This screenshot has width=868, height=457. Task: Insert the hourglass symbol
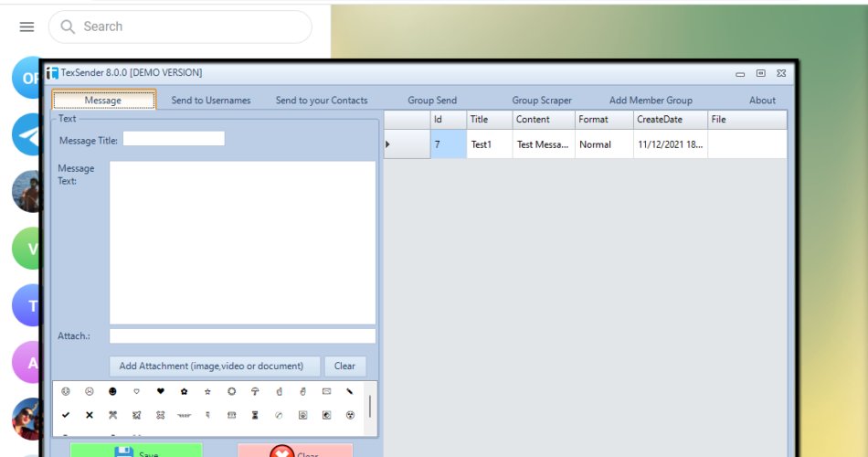coord(255,415)
